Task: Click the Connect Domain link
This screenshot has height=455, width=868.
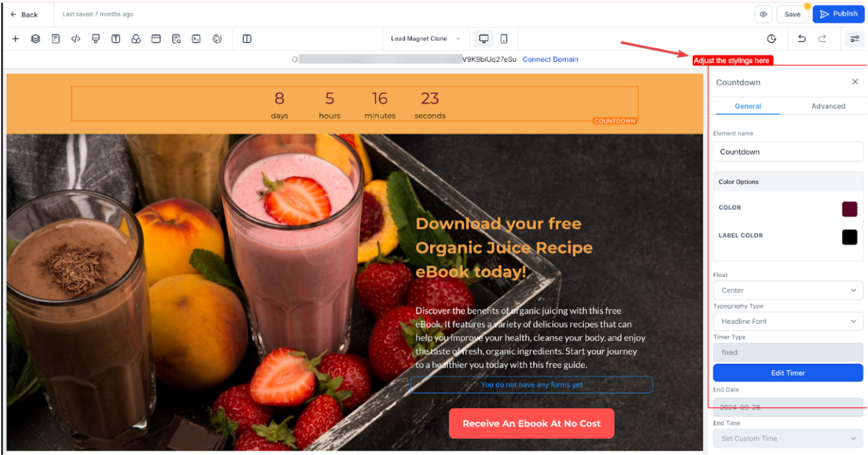Action: point(550,59)
